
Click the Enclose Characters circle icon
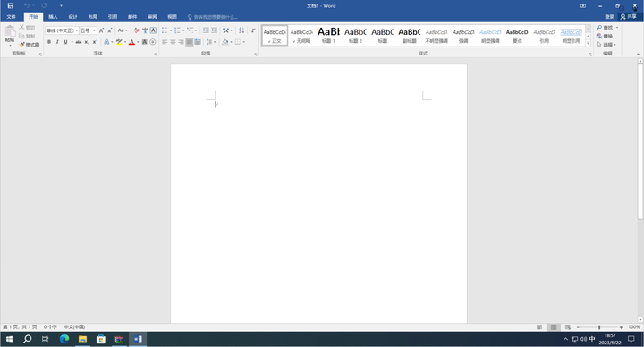tap(153, 42)
